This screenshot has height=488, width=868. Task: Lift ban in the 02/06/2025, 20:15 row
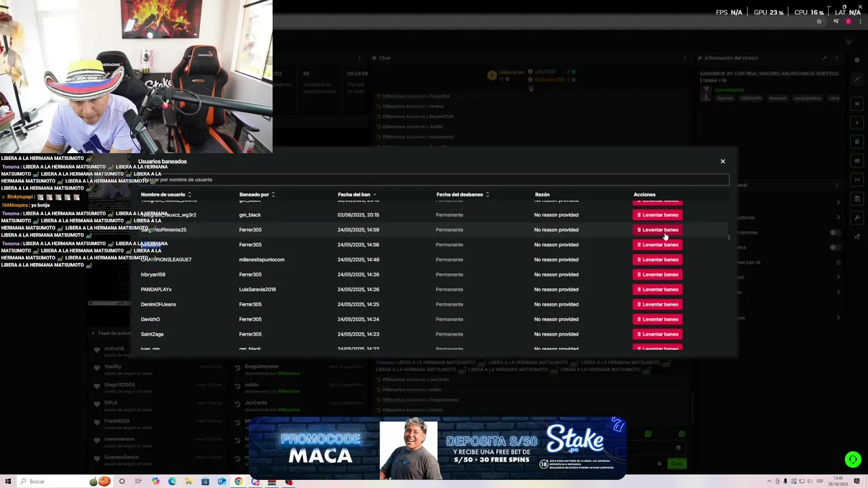click(x=657, y=215)
